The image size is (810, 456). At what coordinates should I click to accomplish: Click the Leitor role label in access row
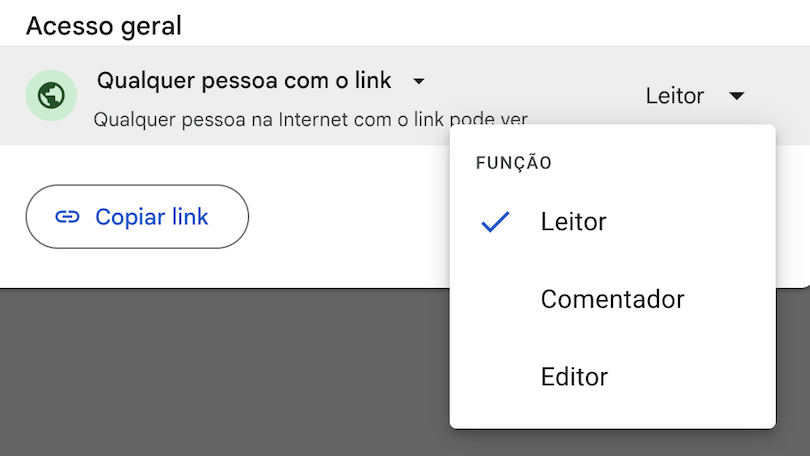click(675, 96)
